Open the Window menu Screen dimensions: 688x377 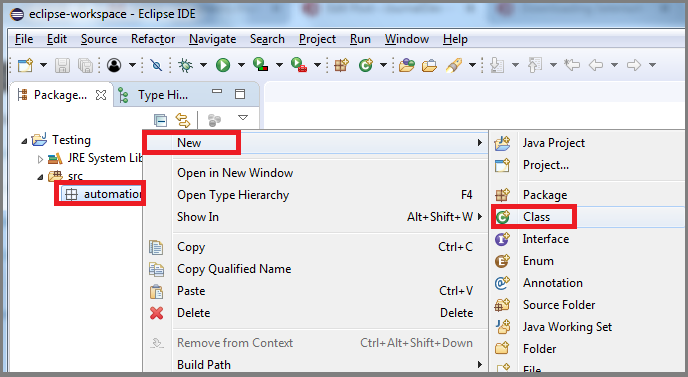(x=407, y=39)
